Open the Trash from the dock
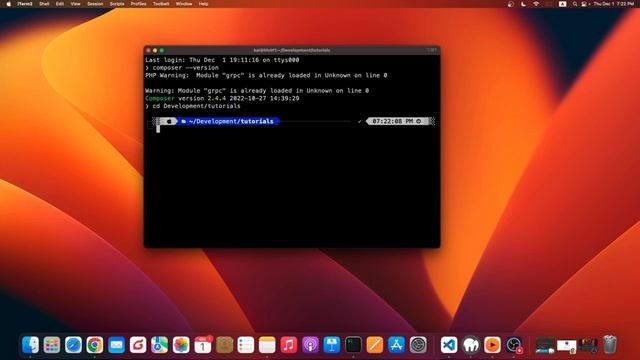The height and width of the screenshot is (360, 640). click(x=609, y=345)
